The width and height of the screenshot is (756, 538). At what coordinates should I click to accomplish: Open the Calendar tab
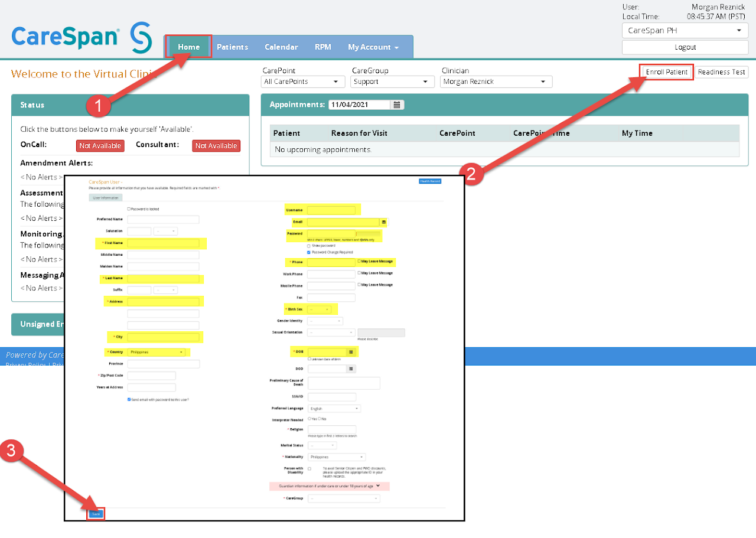pos(281,47)
